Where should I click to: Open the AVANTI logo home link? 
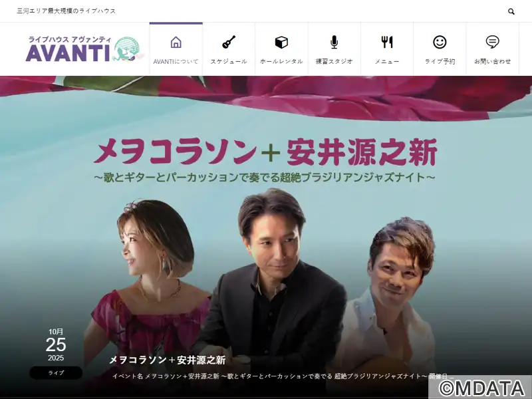pos(85,49)
